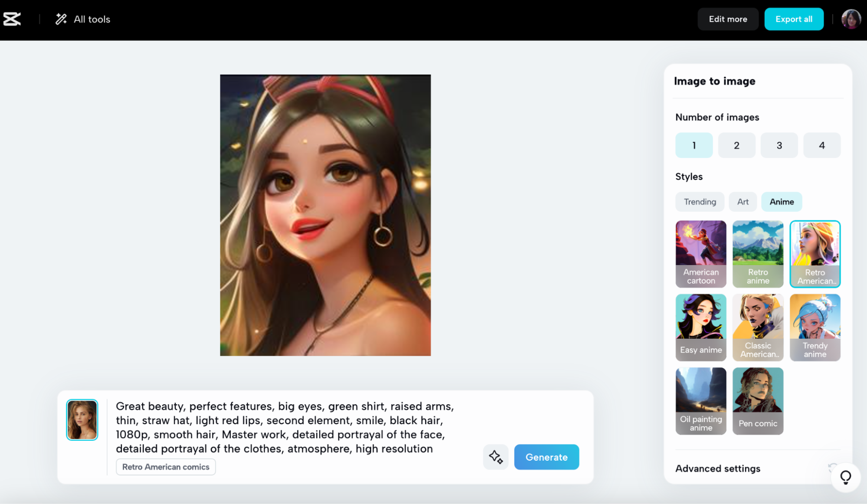Click the user profile avatar

point(851,19)
